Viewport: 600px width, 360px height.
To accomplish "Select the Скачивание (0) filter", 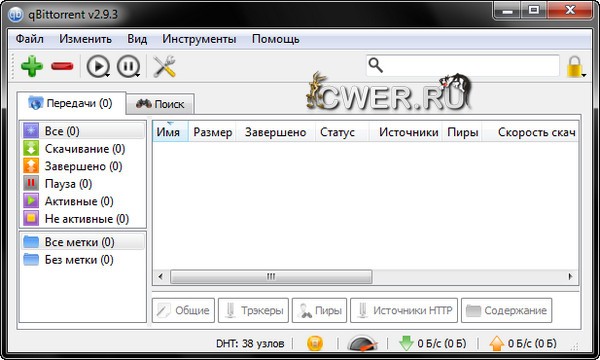I will 83,148.
